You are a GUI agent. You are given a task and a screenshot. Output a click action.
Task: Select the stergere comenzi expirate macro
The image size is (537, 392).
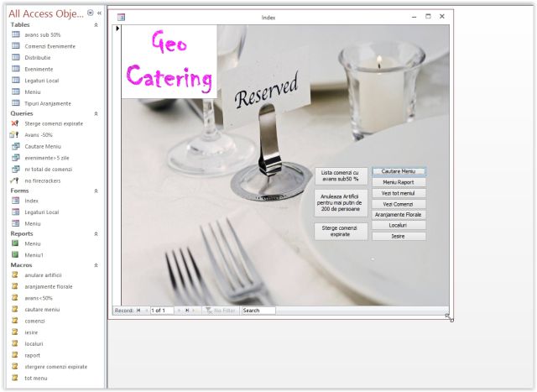pos(56,367)
